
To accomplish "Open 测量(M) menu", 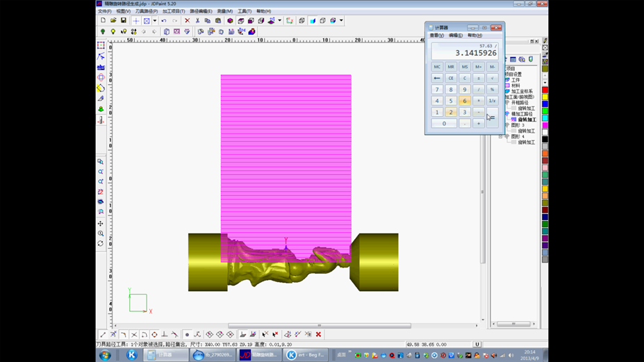I will coord(225,11).
